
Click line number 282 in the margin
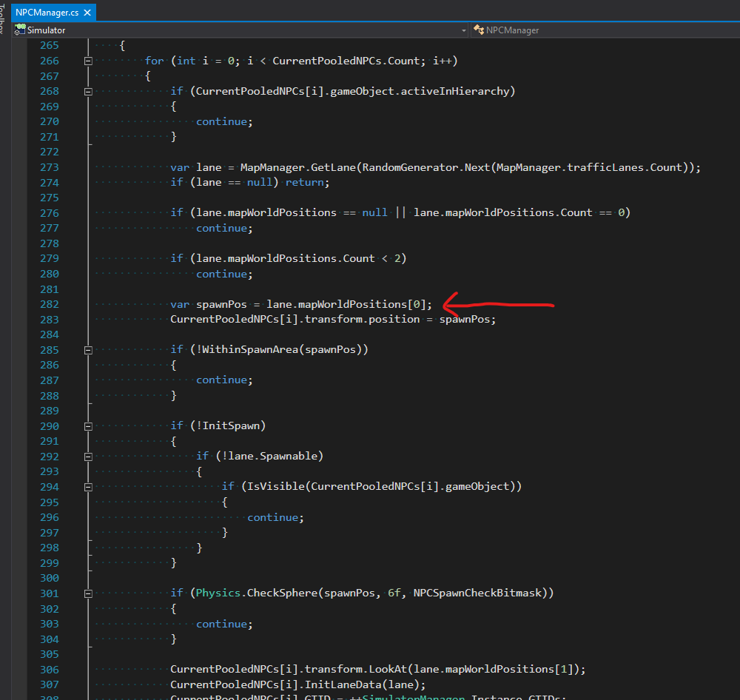pyautogui.click(x=49, y=304)
